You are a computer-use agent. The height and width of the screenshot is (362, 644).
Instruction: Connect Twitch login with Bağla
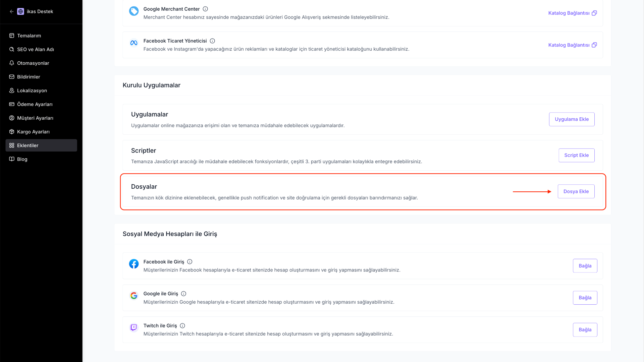tap(585, 330)
